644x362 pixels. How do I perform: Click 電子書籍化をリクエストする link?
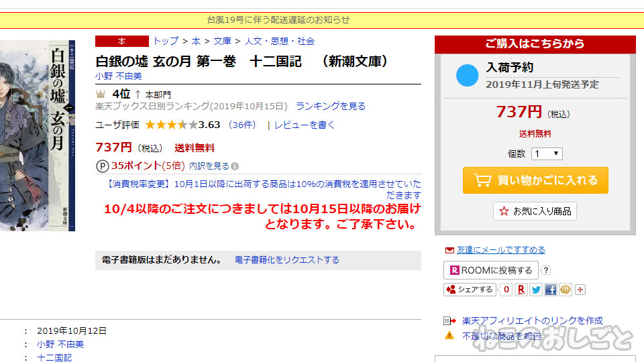286,260
